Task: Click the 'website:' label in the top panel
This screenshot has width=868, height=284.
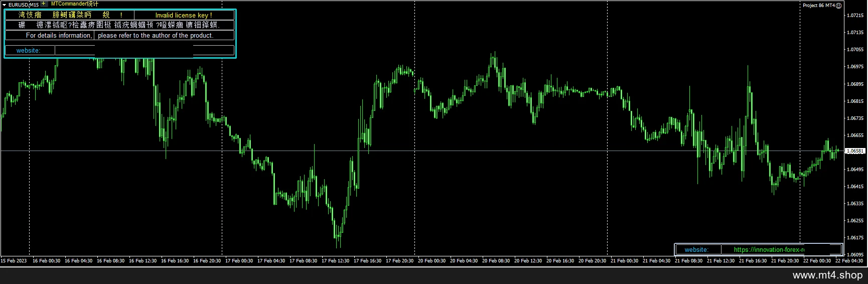Action: pyautogui.click(x=28, y=51)
